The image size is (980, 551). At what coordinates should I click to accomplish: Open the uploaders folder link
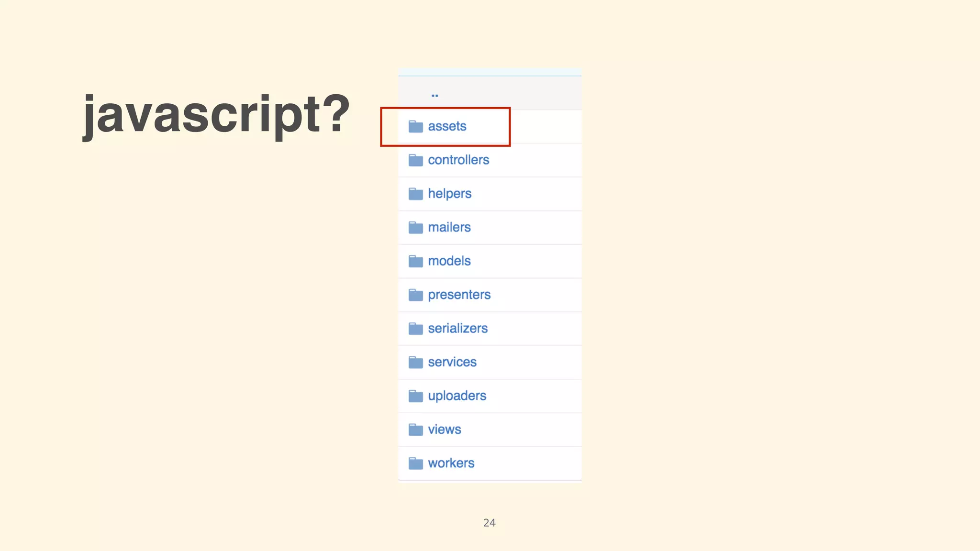457,396
